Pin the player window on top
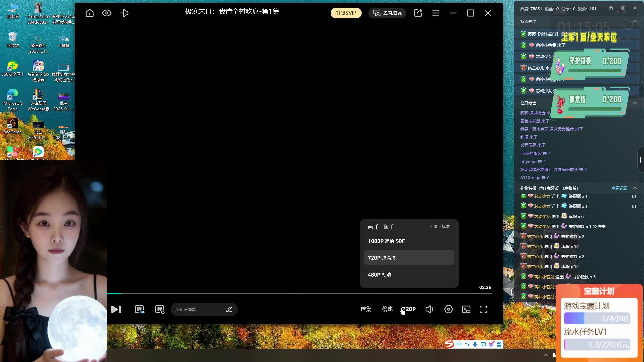The height and width of the screenshot is (362, 644). (124, 13)
